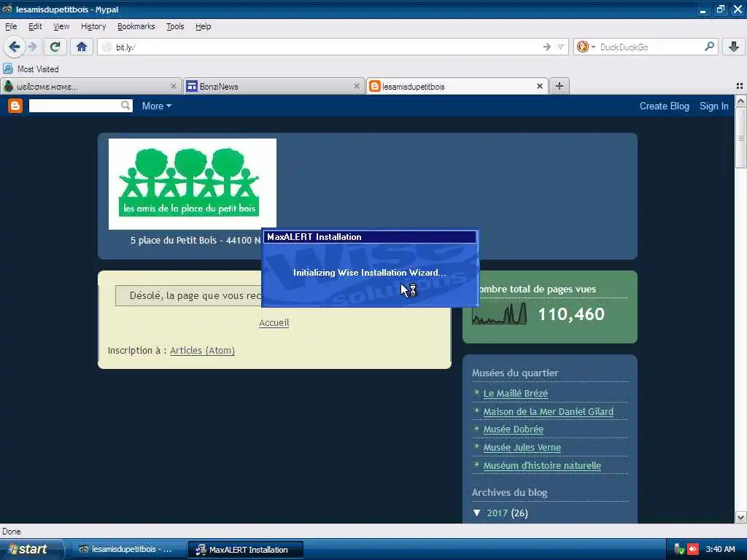Viewport: 747px width, 560px height.
Task: Open the Tools menu
Action: 175,26
